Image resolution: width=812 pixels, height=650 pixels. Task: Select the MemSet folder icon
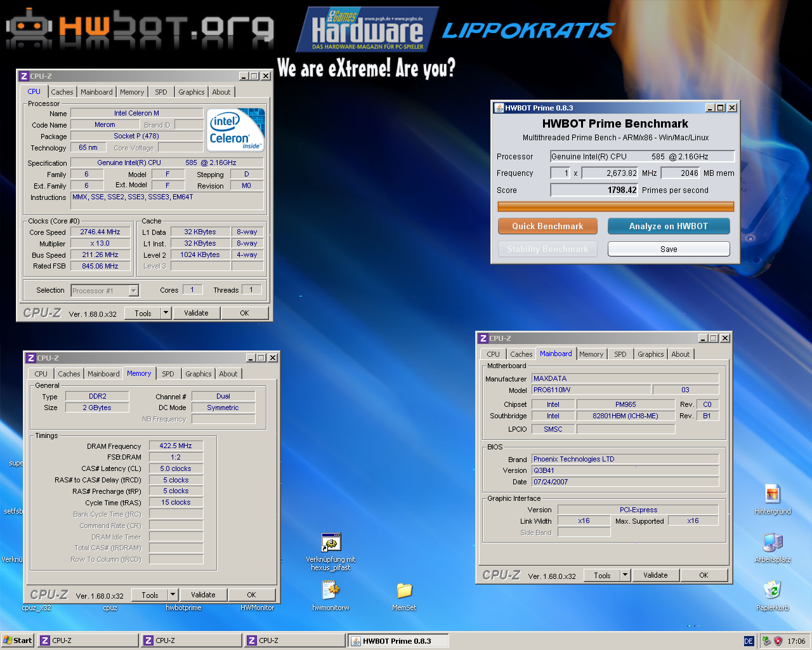coord(404,590)
